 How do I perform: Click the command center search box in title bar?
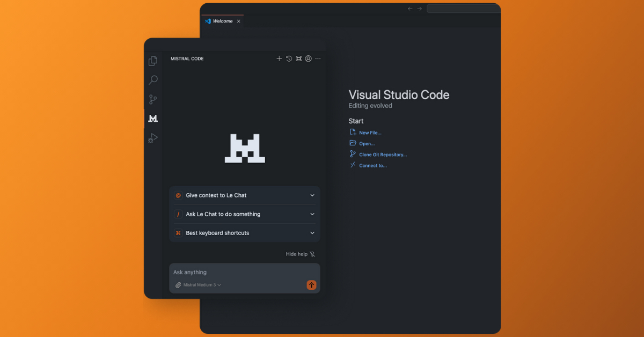[x=464, y=9]
